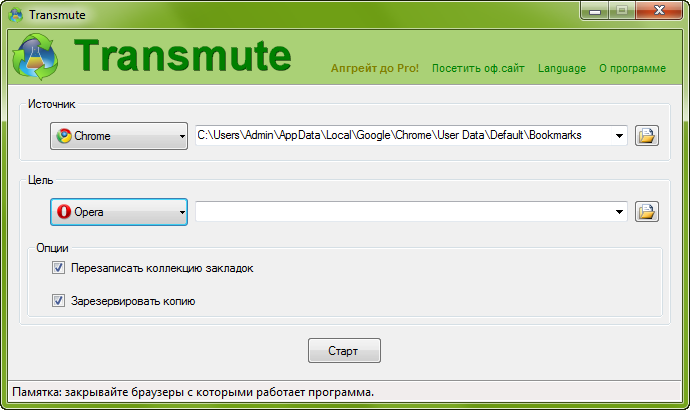
Task: Click the Старт button
Action: tap(344, 351)
